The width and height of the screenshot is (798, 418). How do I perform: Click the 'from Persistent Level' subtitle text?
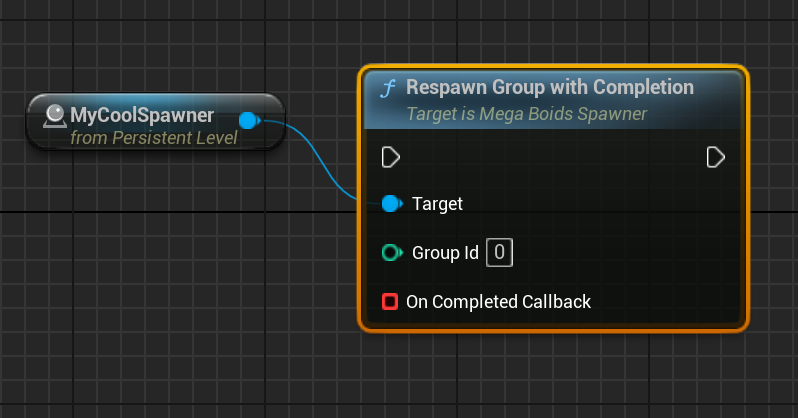coord(154,137)
